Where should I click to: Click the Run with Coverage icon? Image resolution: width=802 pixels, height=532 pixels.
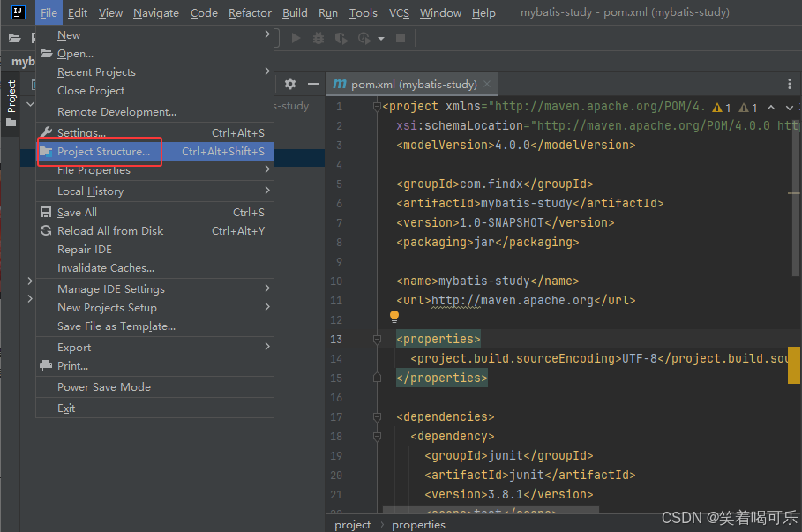pos(341,38)
